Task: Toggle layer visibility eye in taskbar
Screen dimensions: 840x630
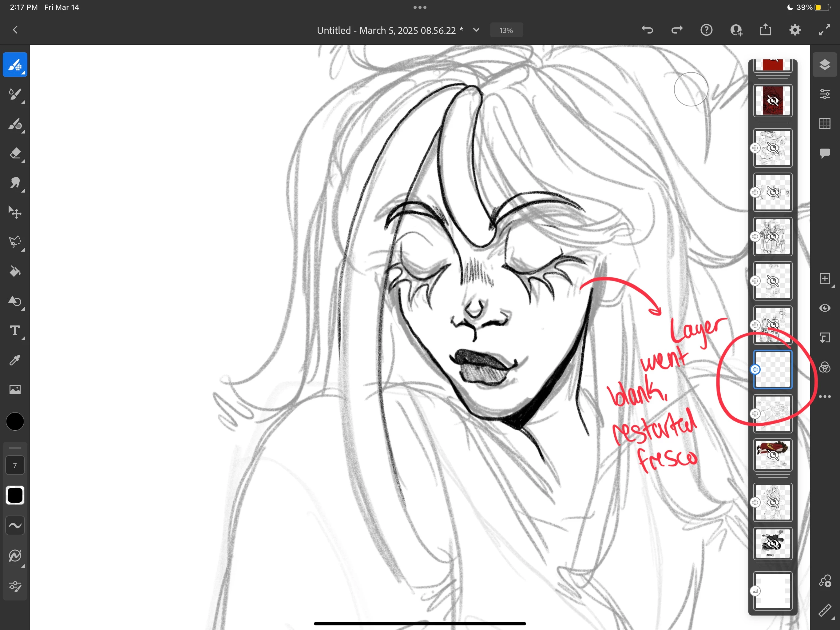Action: 824,308
